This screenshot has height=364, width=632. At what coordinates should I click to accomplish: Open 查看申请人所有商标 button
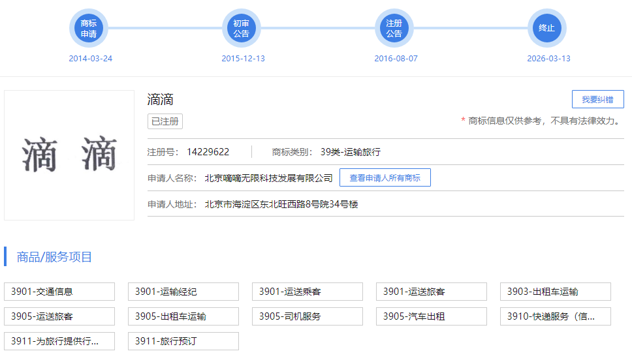click(x=385, y=177)
